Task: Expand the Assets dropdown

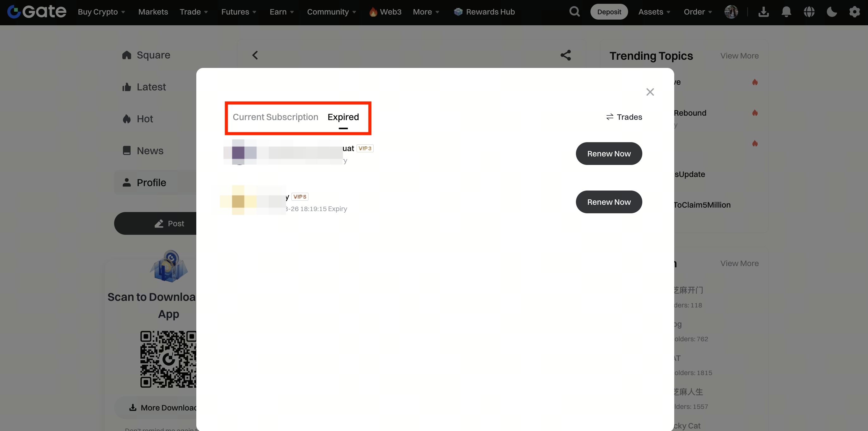Action: point(654,12)
